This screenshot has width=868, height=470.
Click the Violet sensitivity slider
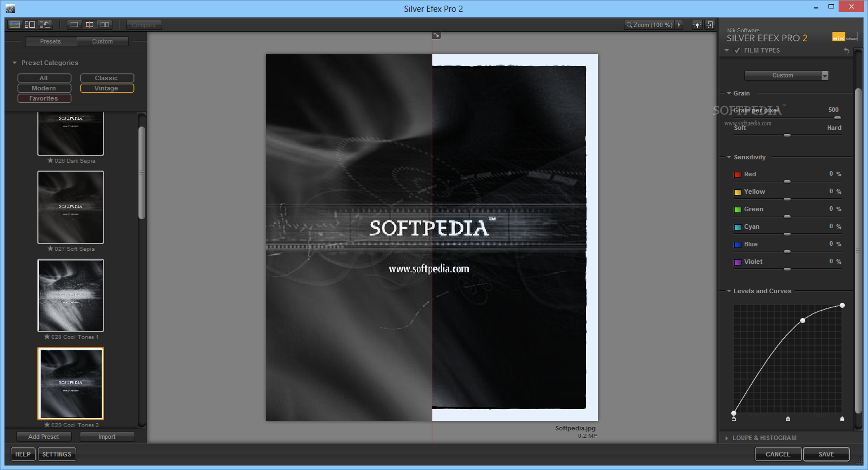[787, 269]
